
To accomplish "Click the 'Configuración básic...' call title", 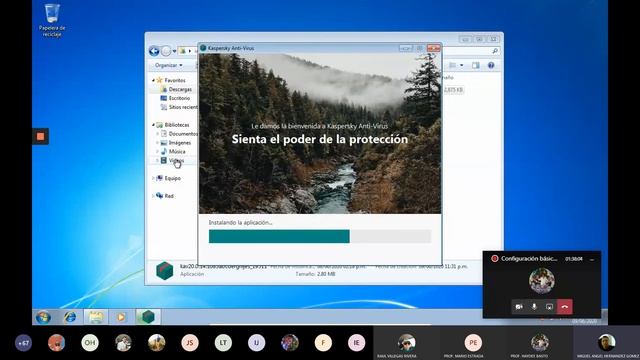I will (529, 259).
